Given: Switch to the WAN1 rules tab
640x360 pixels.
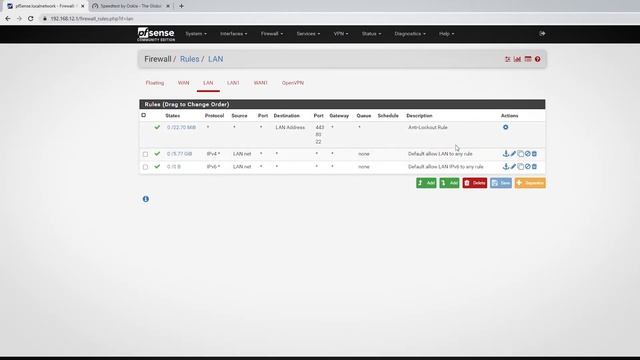Looking at the screenshot, I should click(260, 83).
